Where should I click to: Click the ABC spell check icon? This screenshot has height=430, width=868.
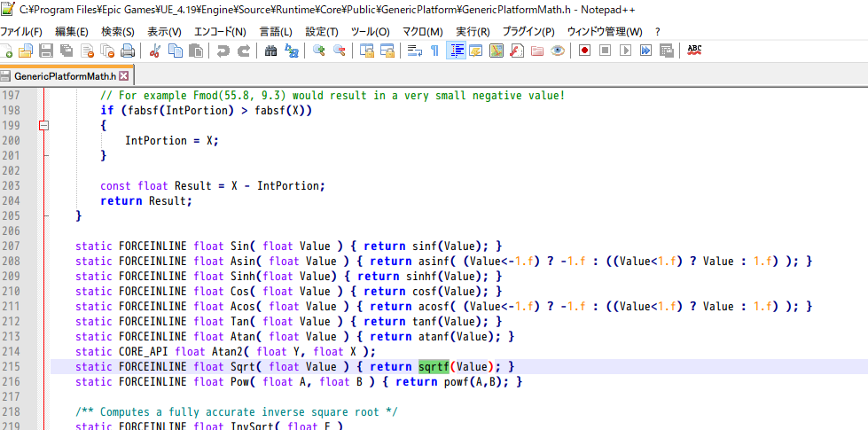pos(693,51)
